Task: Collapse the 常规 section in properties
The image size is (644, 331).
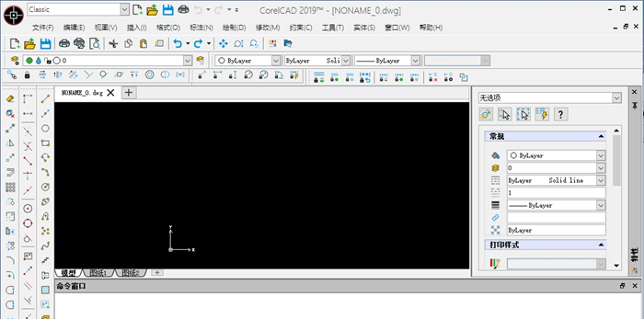Action: point(602,136)
